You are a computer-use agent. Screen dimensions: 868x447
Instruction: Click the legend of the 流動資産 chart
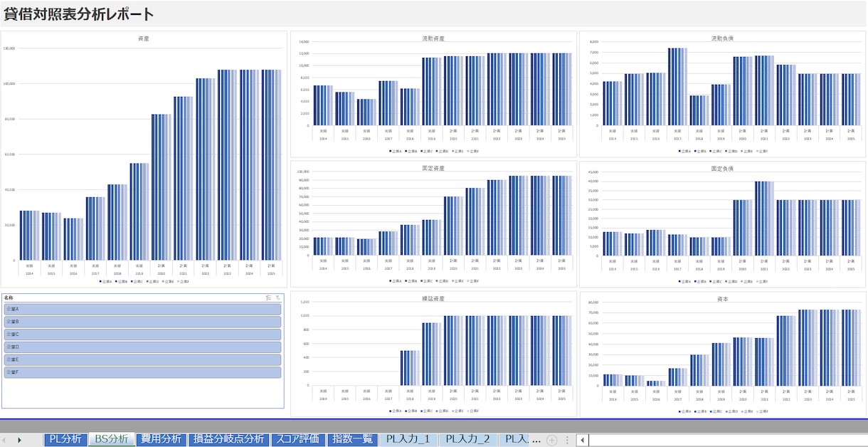(433, 151)
